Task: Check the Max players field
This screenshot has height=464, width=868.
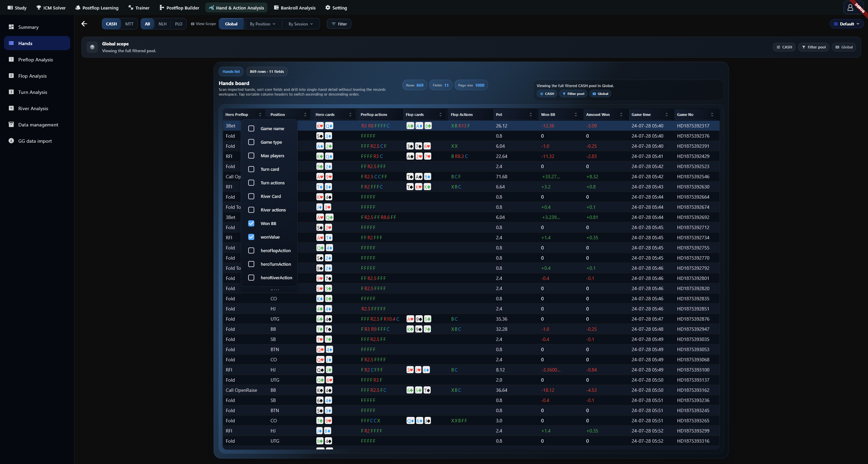Action: 251,156
